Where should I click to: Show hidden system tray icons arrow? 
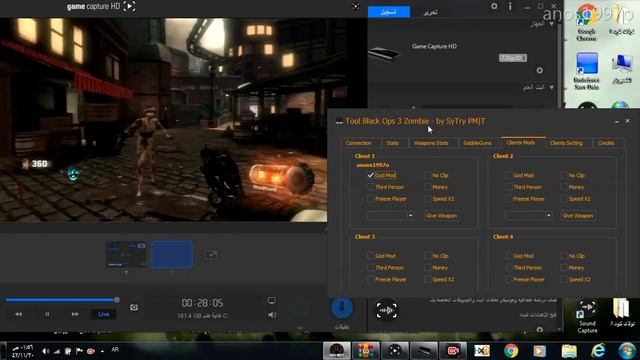pyautogui.click(x=102, y=351)
